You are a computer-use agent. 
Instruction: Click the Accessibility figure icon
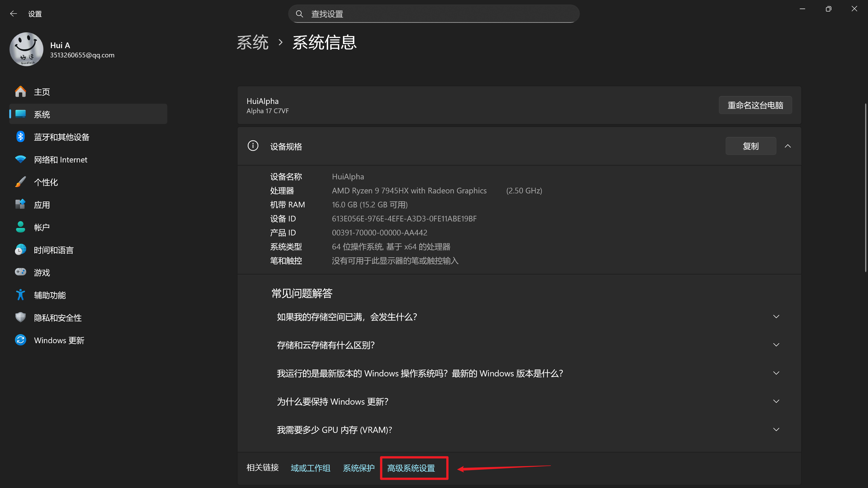click(x=21, y=295)
